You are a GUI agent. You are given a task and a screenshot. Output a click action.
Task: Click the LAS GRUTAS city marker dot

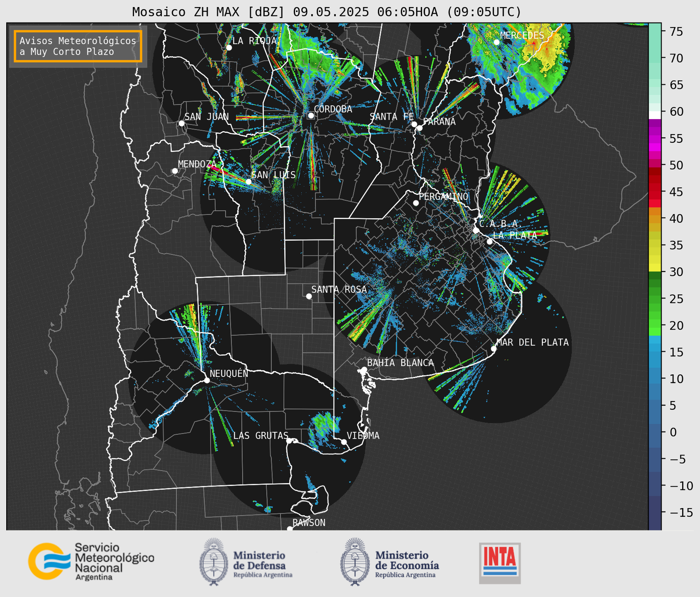[x=289, y=441]
